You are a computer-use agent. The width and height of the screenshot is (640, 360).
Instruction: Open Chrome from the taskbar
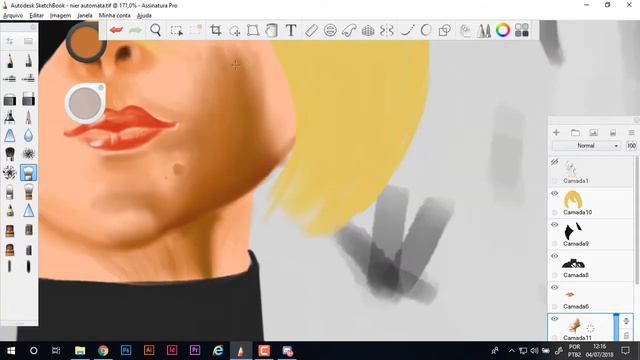[103, 351]
